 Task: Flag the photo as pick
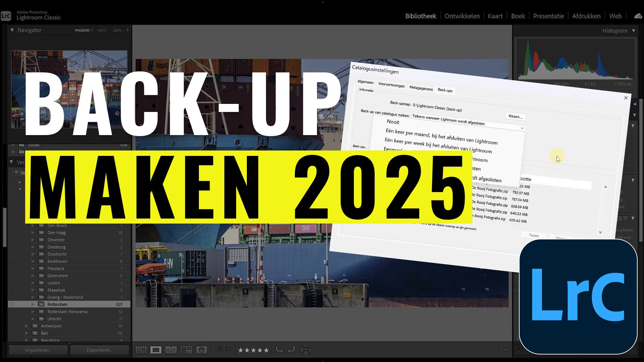pyautogui.click(x=220, y=350)
